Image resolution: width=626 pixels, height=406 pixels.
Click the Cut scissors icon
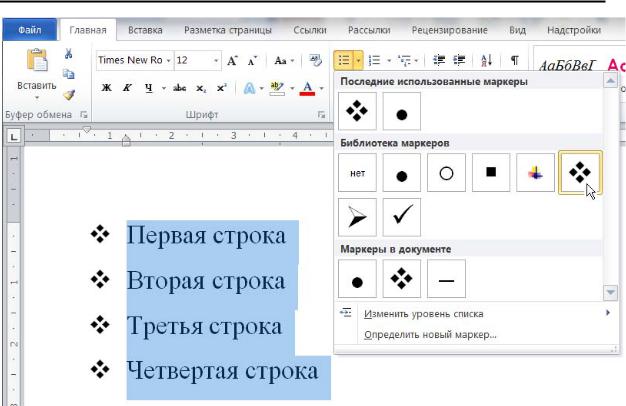[x=69, y=54]
